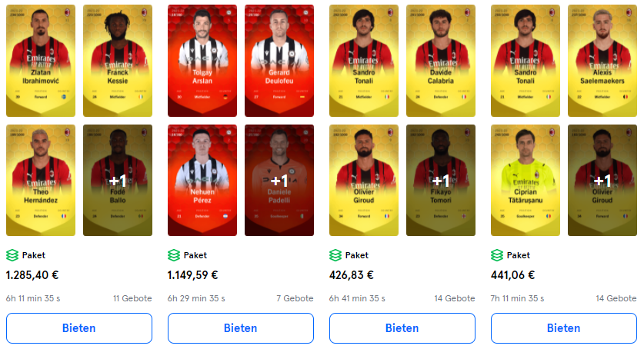This screenshot has height=349, width=644.
Task: Click the green Paket icon above 441,06 €
Action: (497, 255)
